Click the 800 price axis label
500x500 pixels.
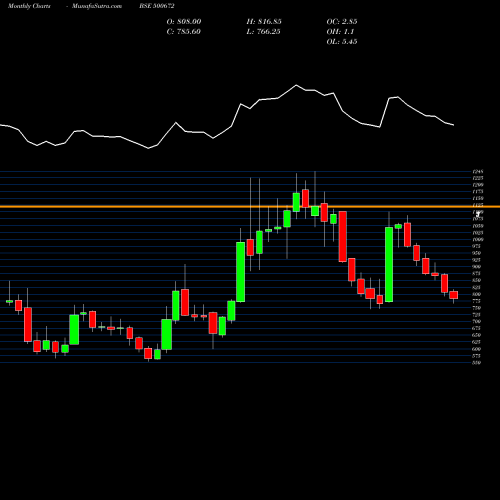click(x=477, y=294)
